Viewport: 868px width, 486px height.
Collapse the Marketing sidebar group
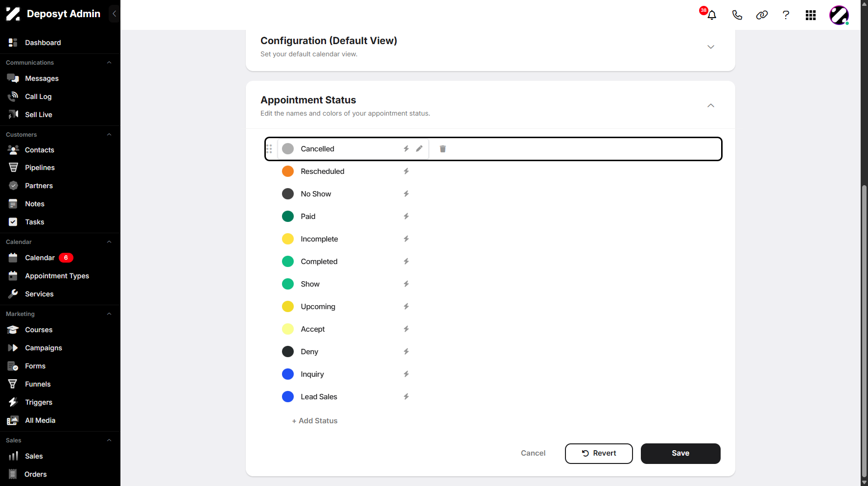coord(109,314)
